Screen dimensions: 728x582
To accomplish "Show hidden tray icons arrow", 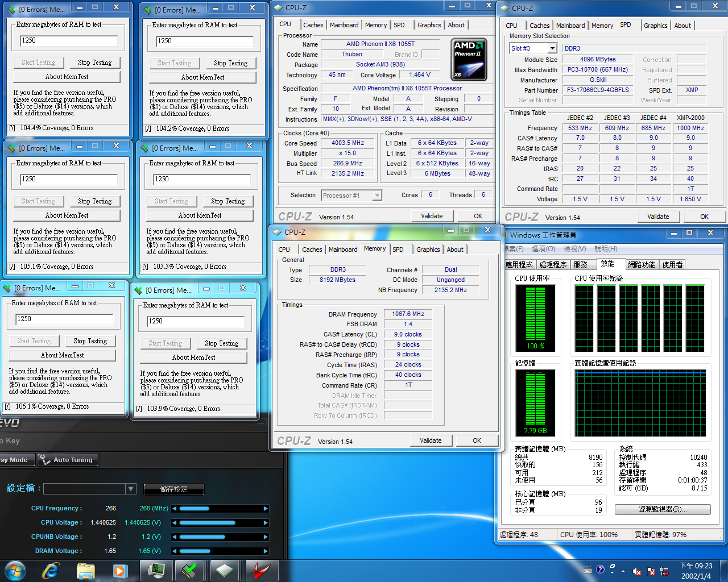I will coord(623,571).
